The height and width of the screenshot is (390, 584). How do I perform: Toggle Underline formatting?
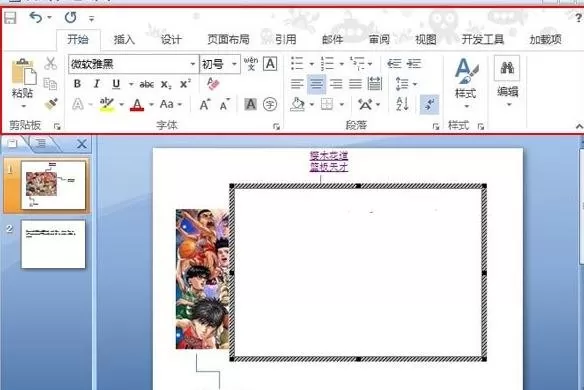116,84
